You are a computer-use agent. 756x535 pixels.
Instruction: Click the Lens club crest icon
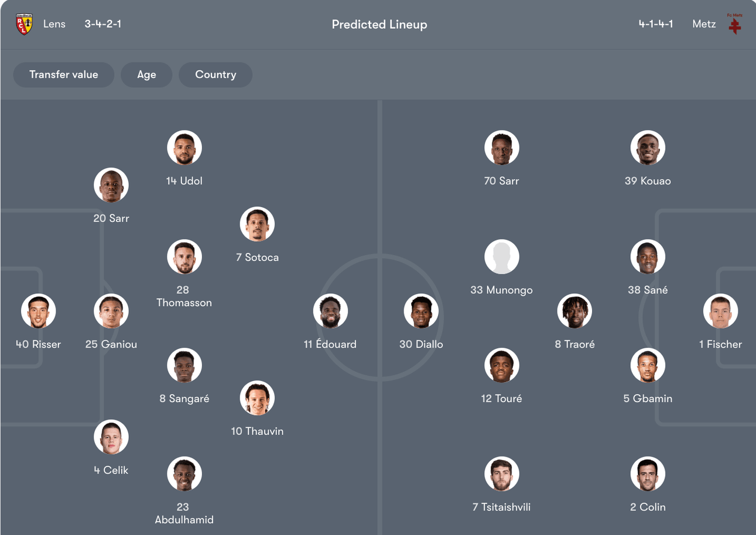click(24, 25)
